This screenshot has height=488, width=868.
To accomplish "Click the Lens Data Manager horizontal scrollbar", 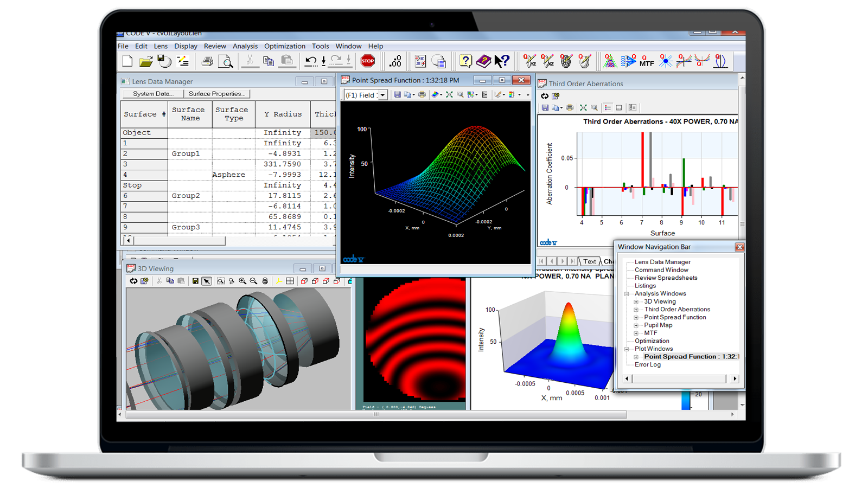I will 179,240.
